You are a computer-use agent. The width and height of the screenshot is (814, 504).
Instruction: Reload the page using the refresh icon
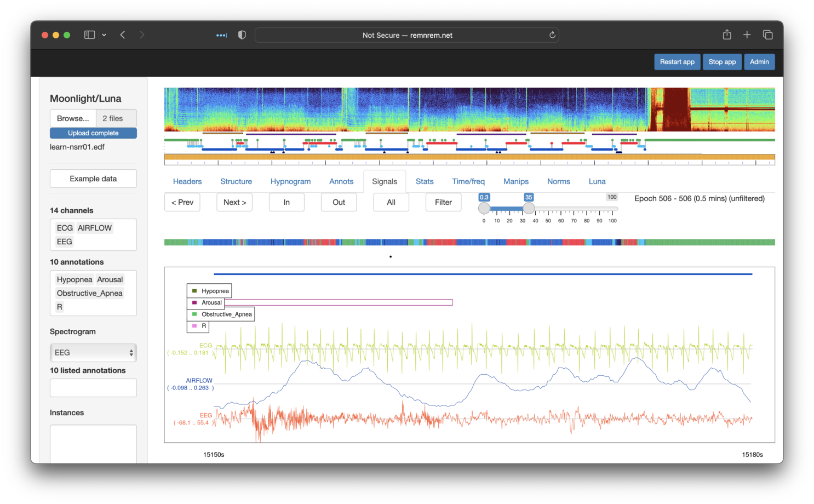click(x=552, y=35)
